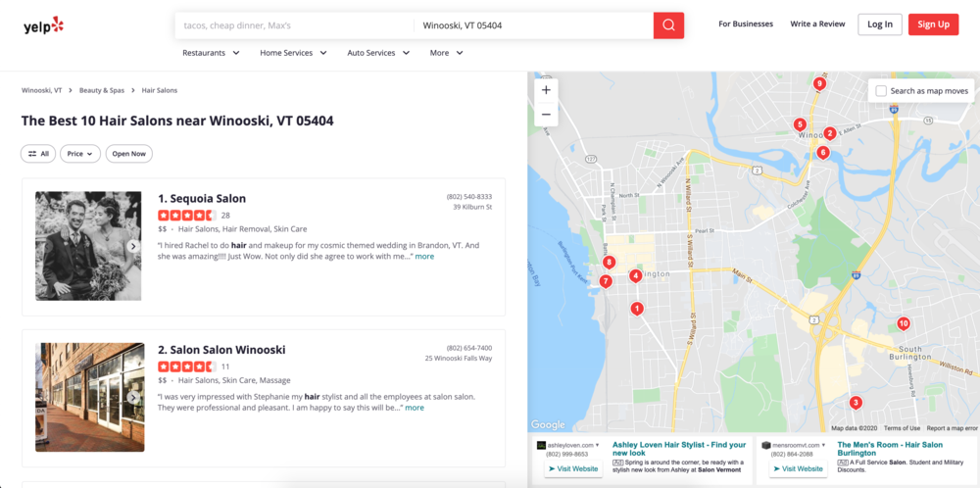
Task: Click address 25 Winooski Falls Way
Action: [459, 358]
